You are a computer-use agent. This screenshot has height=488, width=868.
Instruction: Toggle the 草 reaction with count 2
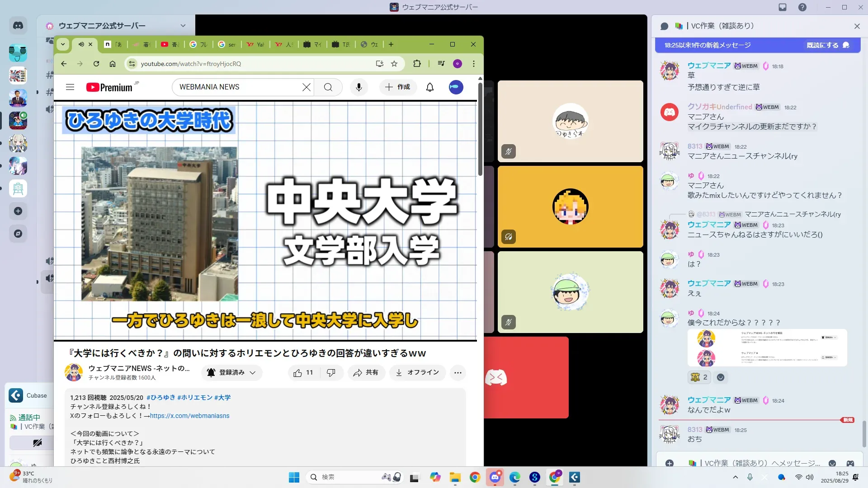click(699, 377)
